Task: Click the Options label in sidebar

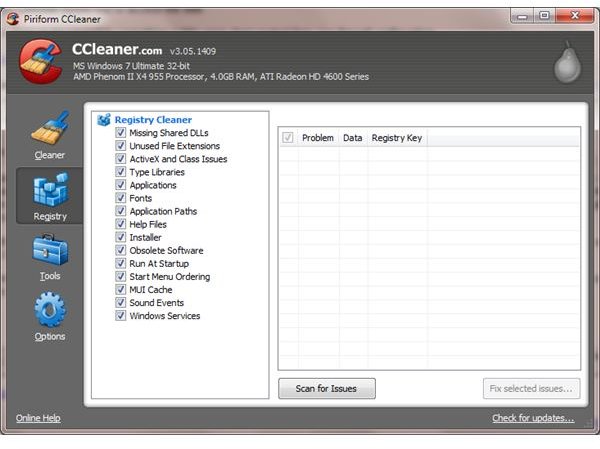Action: tap(50, 336)
